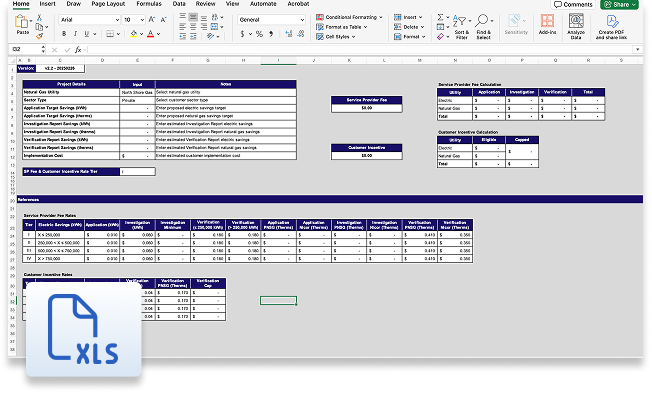Open Sort & Filter

coord(462,27)
